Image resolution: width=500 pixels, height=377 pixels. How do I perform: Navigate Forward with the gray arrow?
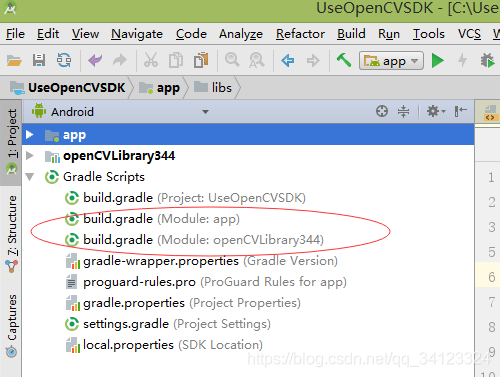313,61
